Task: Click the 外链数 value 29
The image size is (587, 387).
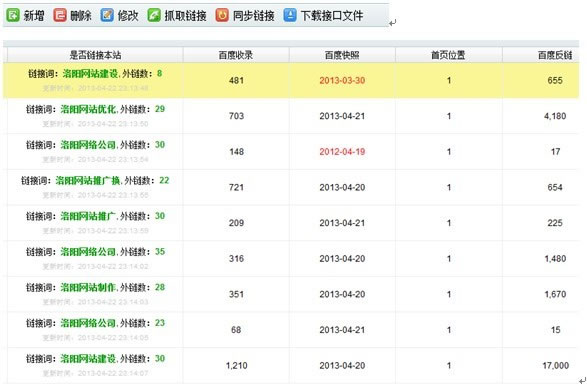Action: (160, 109)
